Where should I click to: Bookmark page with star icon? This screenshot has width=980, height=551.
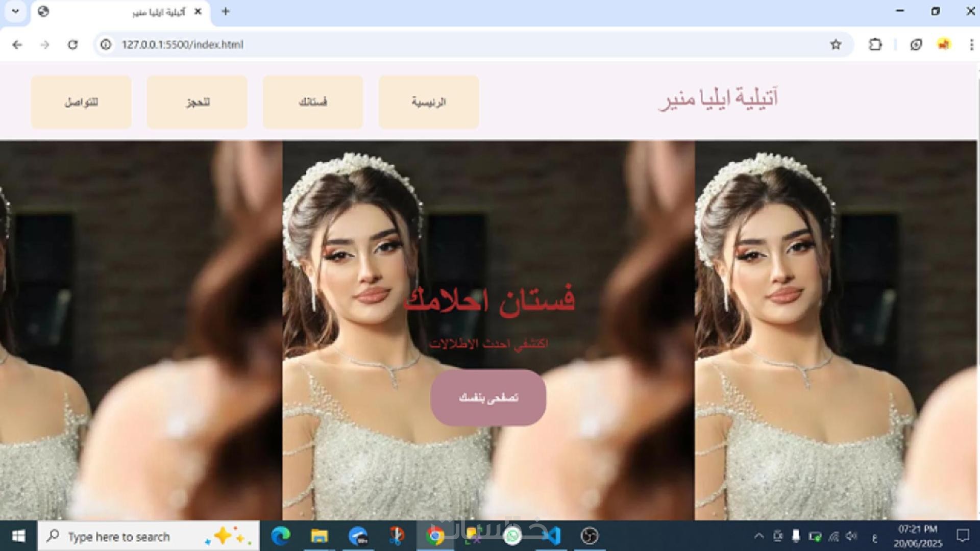coord(836,45)
